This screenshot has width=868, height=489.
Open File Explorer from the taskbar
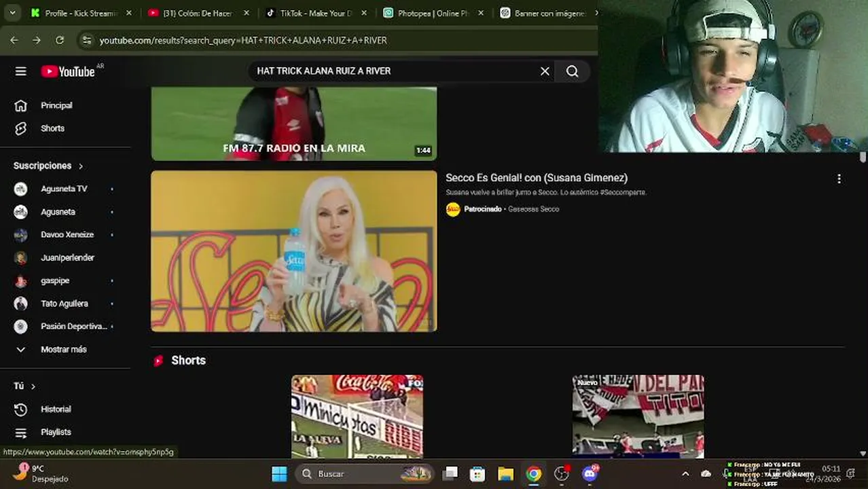coord(506,474)
